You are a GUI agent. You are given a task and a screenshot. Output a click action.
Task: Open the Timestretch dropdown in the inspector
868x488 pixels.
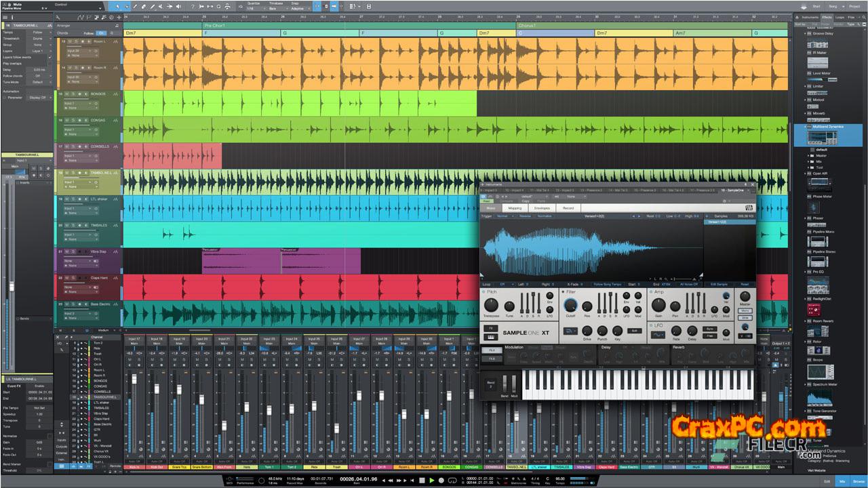coord(38,39)
